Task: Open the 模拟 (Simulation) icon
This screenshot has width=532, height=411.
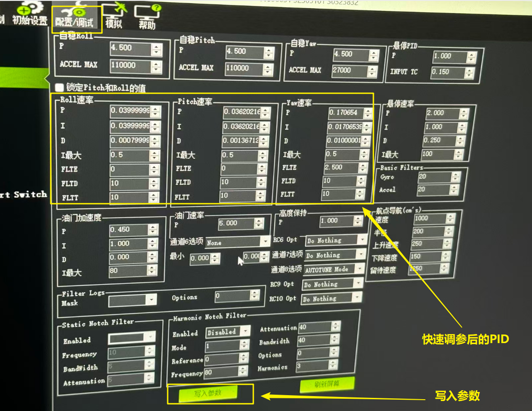Action: (113, 16)
